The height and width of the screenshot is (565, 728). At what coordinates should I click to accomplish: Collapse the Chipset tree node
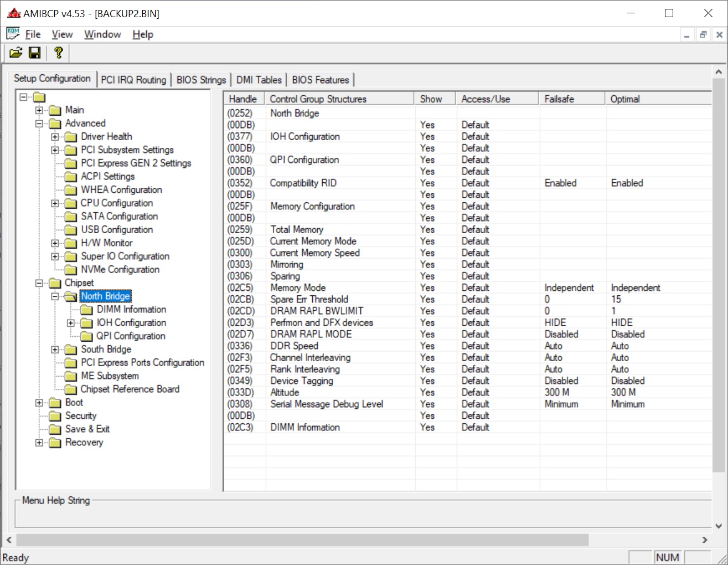[x=39, y=283]
